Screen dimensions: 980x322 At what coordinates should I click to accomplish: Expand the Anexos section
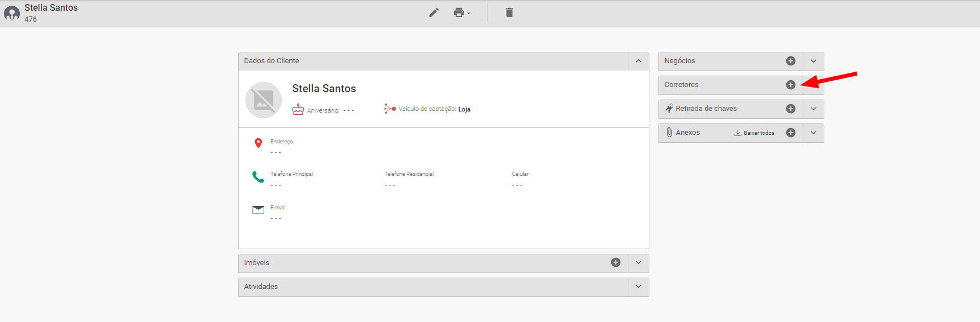tap(813, 133)
